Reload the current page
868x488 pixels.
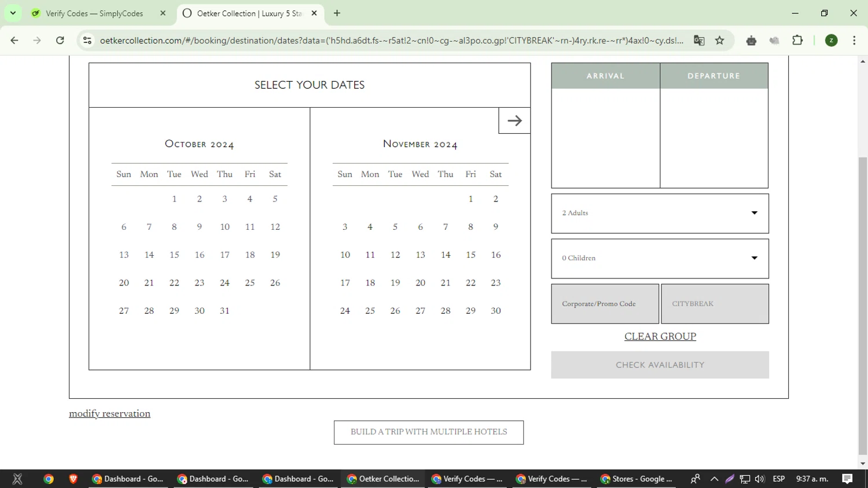60,41
